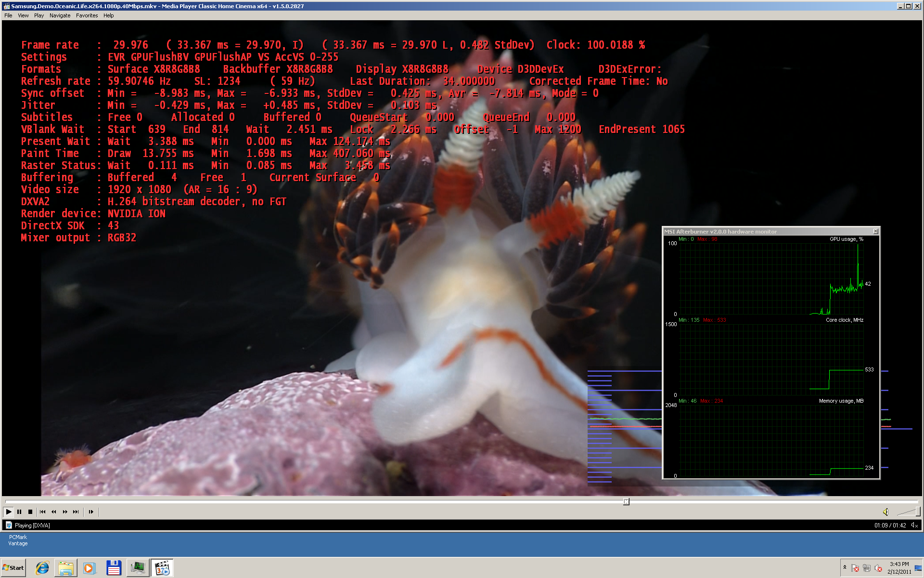Skip to the previous file
Screen dimensions: 924x578
43,512
